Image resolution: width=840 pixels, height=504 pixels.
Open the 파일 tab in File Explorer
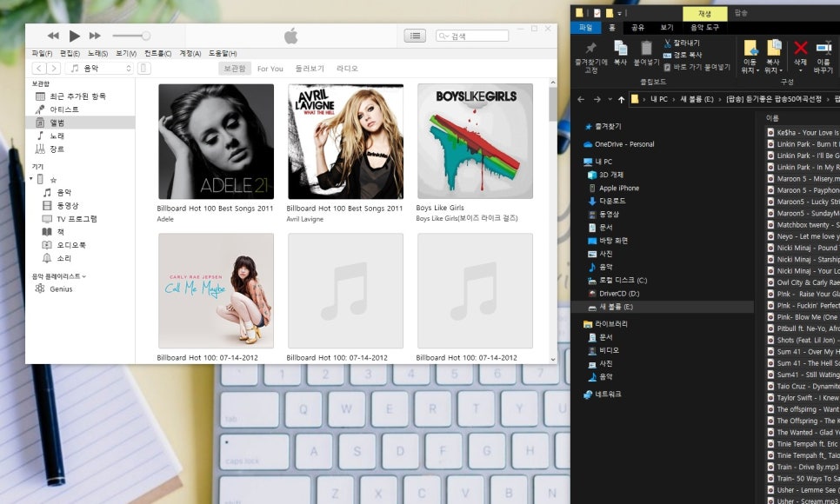(585, 27)
